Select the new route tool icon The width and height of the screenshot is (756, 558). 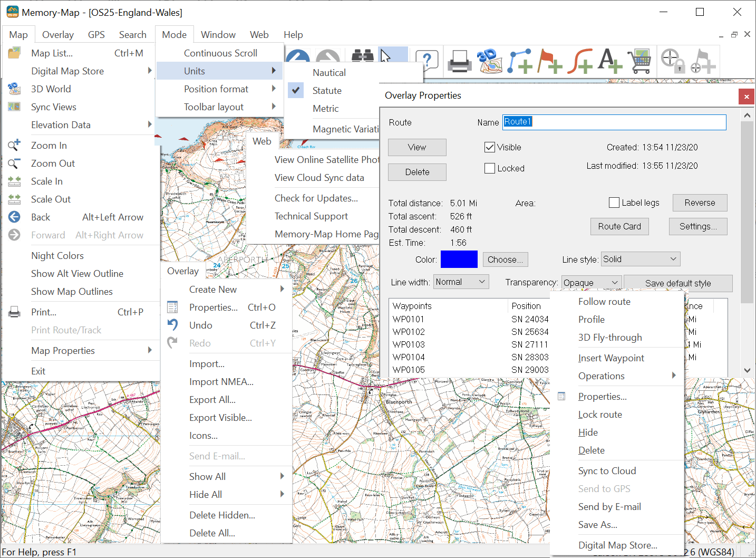click(520, 61)
